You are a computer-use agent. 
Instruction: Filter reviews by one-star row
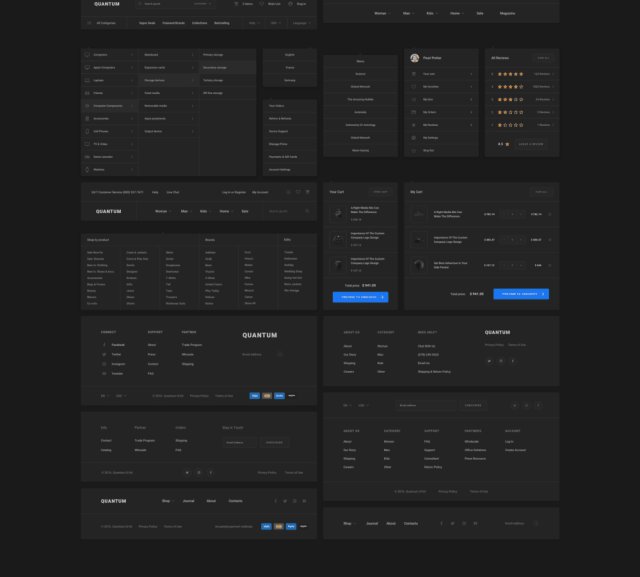[x=522, y=125]
